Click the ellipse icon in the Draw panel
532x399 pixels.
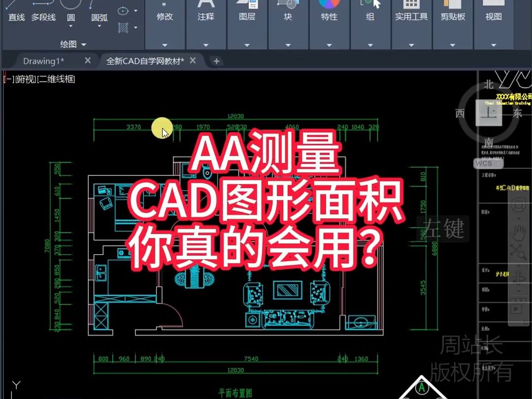[x=123, y=10]
